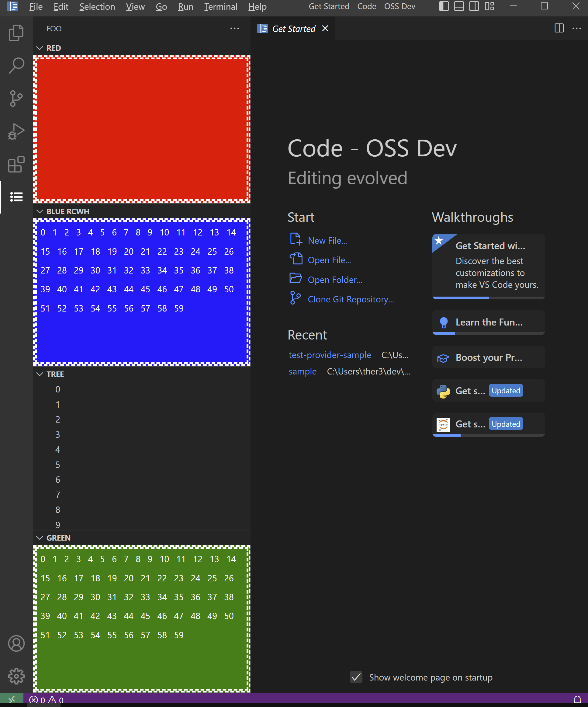Click the New File... link
Viewport: 588px width, 707px height.
coord(327,241)
